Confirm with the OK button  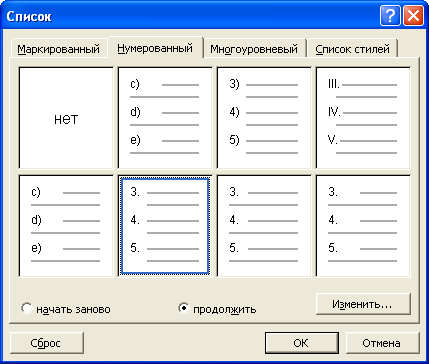click(302, 343)
